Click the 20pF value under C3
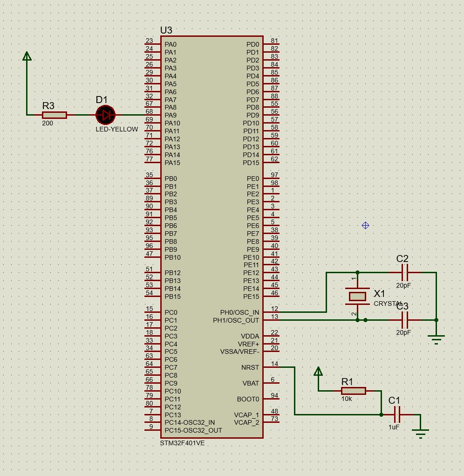The width and height of the screenshot is (464, 476). 403,332
